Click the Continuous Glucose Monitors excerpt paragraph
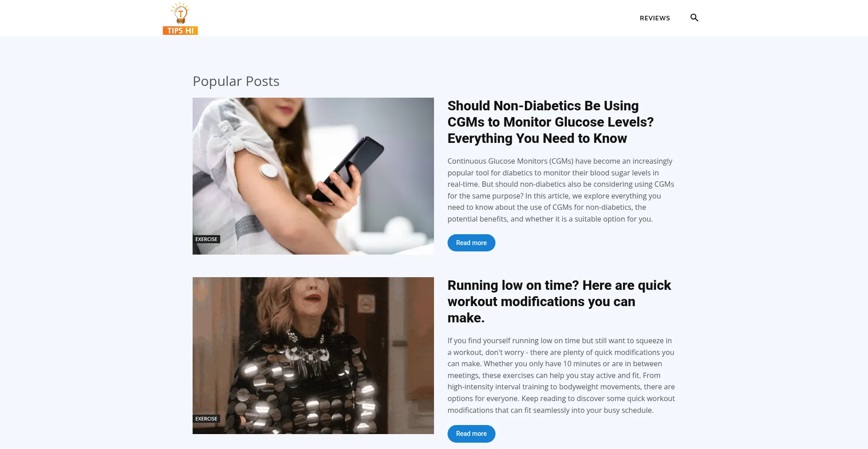The image size is (868, 449). click(x=561, y=190)
